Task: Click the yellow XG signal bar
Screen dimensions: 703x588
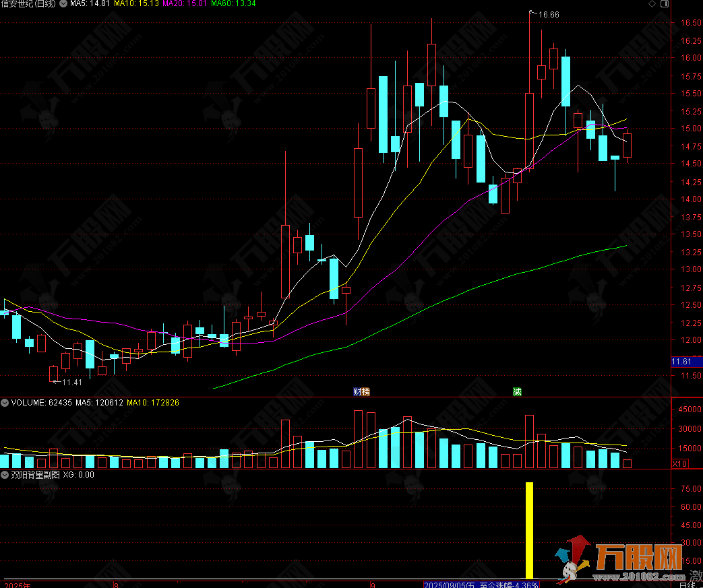Action: click(529, 529)
